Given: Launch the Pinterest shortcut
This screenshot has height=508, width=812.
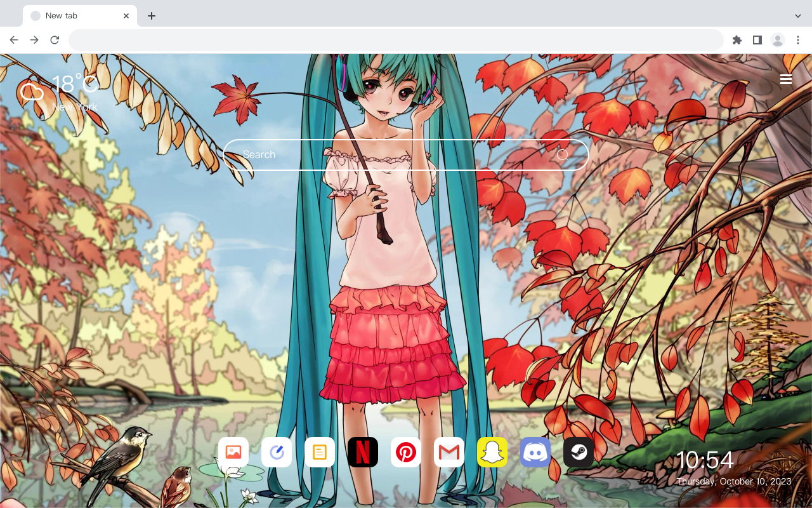Looking at the screenshot, I should 406,452.
